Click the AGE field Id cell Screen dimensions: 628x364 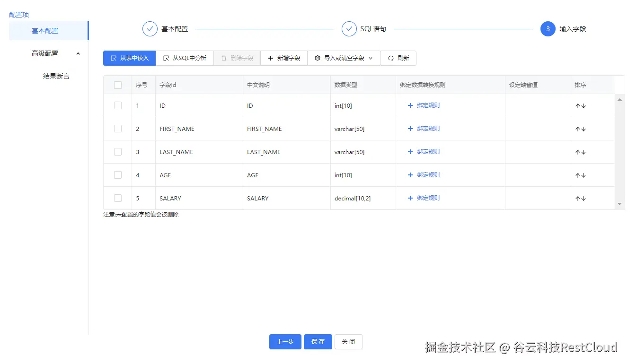pyautogui.click(x=199, y=175)
